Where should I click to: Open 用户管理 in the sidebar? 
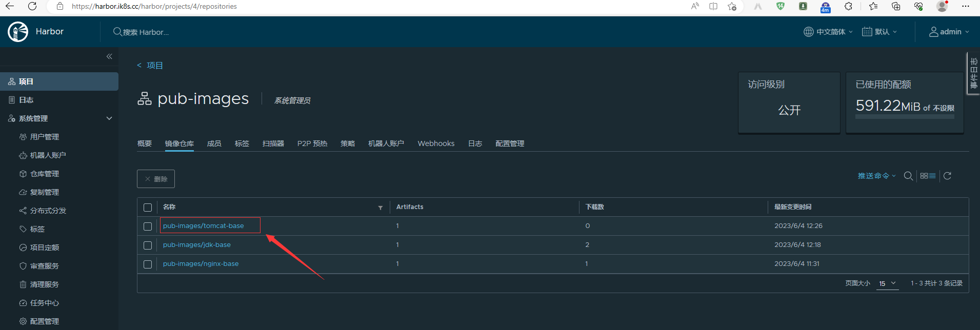coord(45,137)
